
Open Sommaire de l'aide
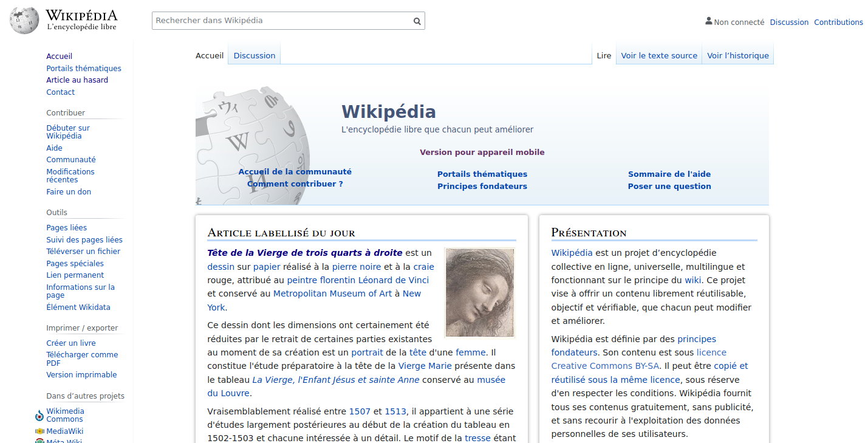coord(669,174)
